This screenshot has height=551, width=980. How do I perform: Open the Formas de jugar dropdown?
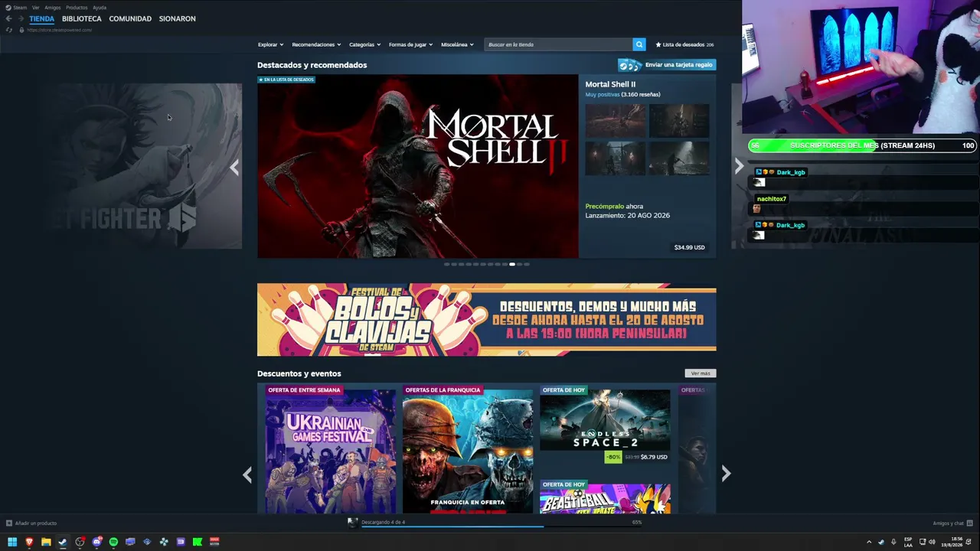pos(410,44)
